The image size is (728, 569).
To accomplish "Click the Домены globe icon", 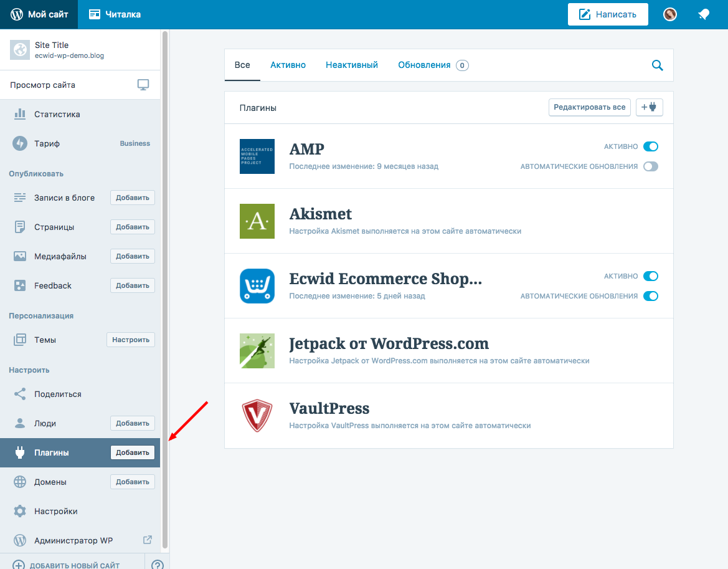I will point(20,482).
